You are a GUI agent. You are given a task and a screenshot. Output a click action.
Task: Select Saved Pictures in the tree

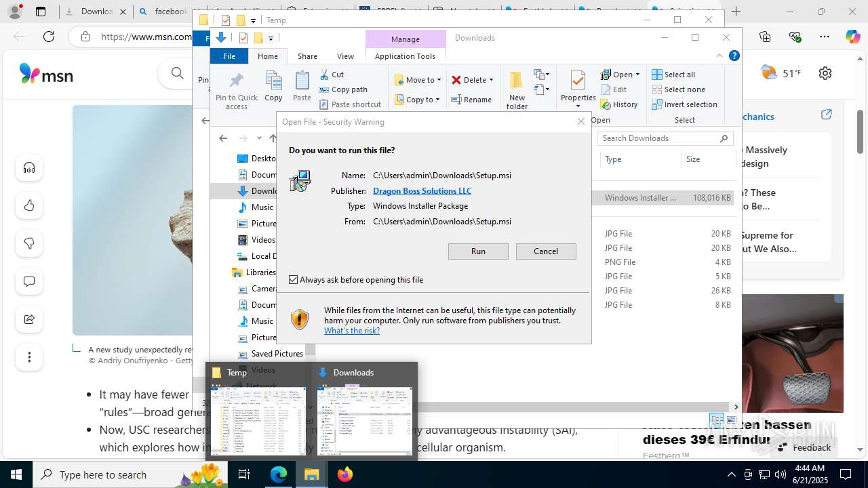(x=271, y=354)
